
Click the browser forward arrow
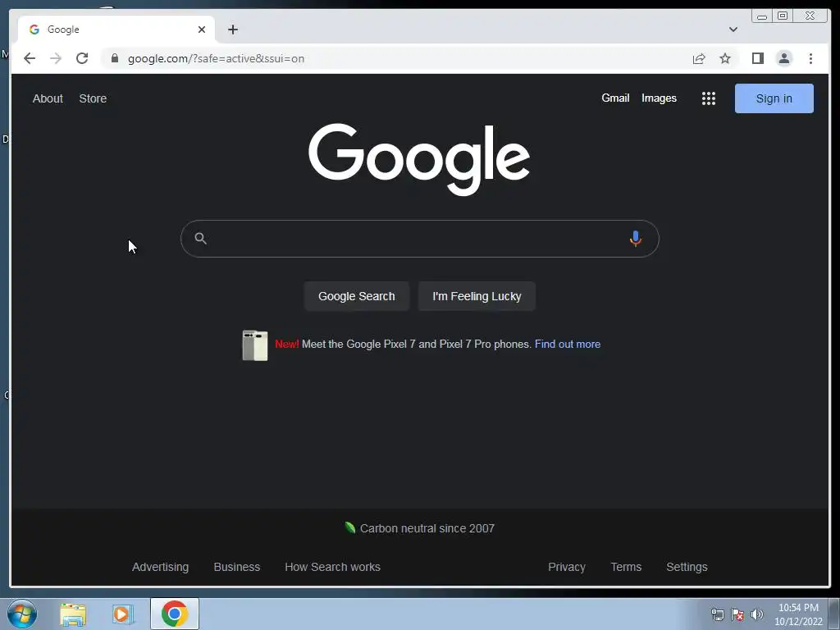click(x=56, y=58)
